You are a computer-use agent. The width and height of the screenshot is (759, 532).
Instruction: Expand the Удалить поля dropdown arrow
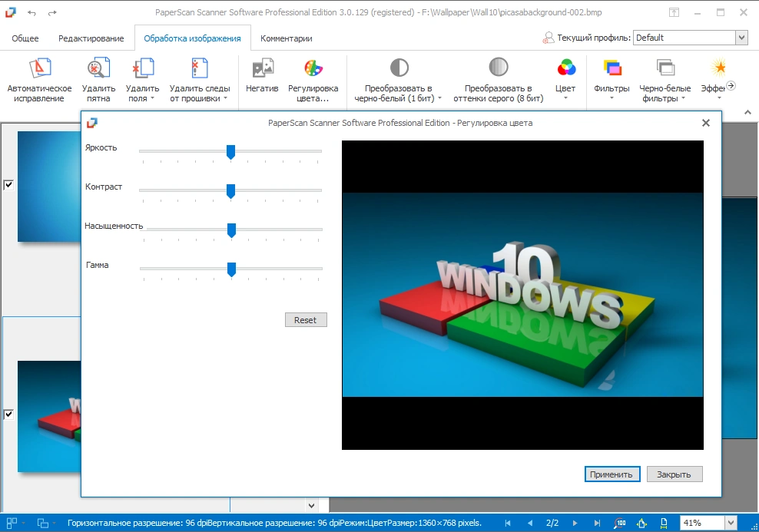pyautogui.click(x=152, y=99)
